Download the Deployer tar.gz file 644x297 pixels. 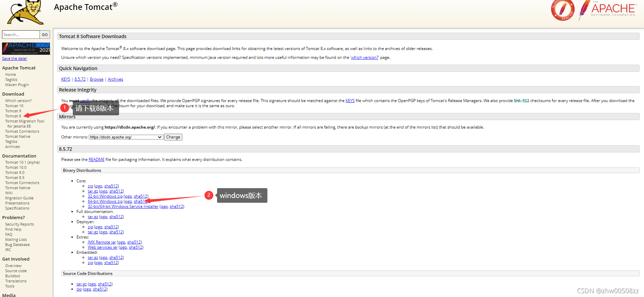click(x=93, y=232)
